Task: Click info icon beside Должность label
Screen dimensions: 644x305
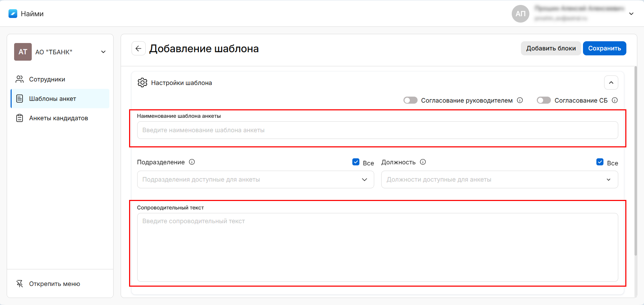Action: coord(423,162)
